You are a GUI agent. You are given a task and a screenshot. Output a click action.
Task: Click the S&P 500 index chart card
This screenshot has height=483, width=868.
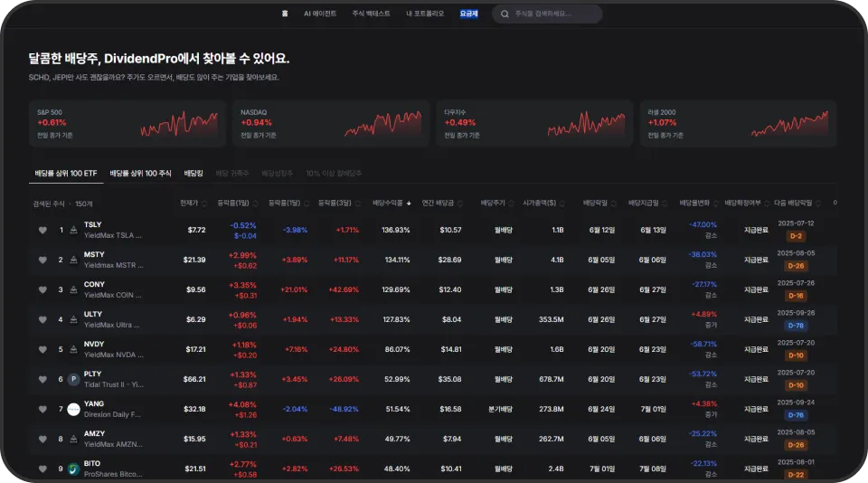tap(127, 124)
